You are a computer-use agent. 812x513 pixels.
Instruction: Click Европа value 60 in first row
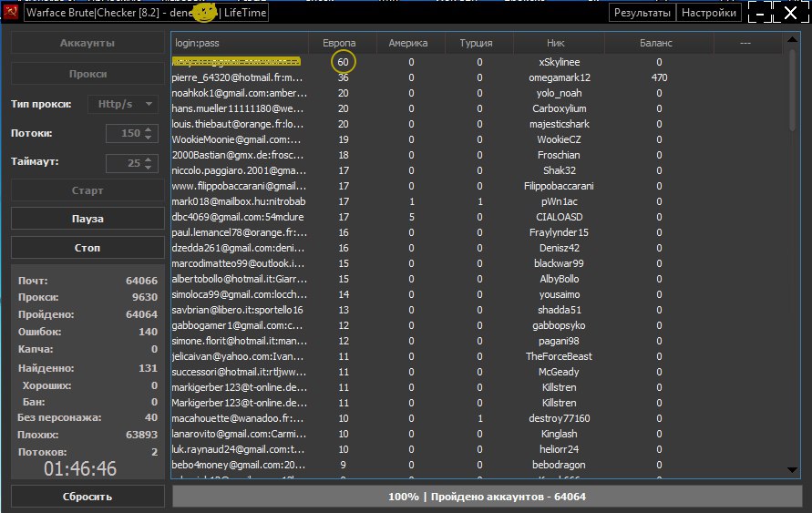tap(343, 62)
